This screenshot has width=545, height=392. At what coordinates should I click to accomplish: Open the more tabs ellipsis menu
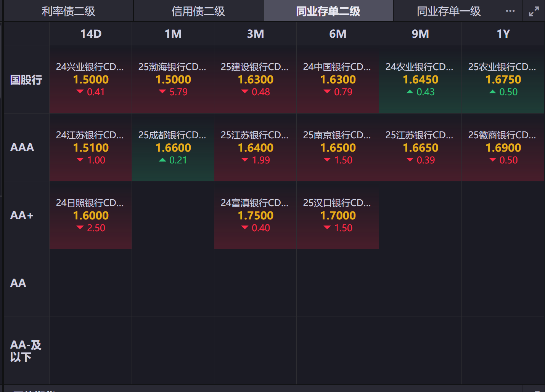(510, 11)
